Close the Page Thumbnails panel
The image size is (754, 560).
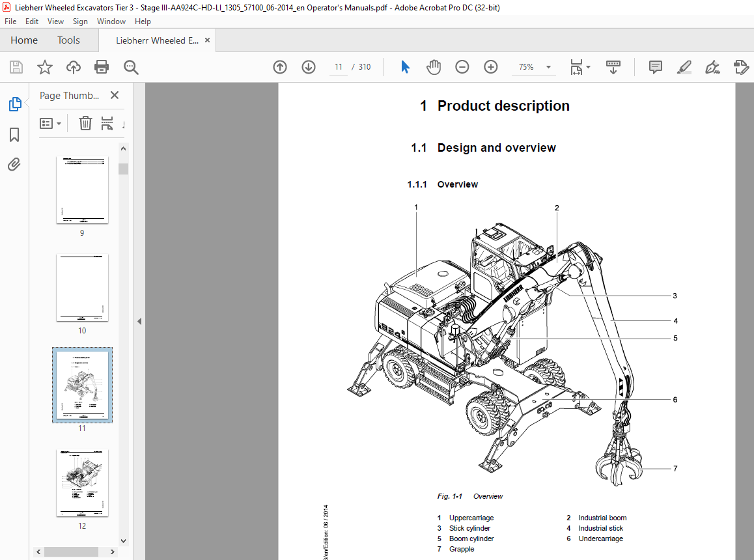[x=115, y=95]
